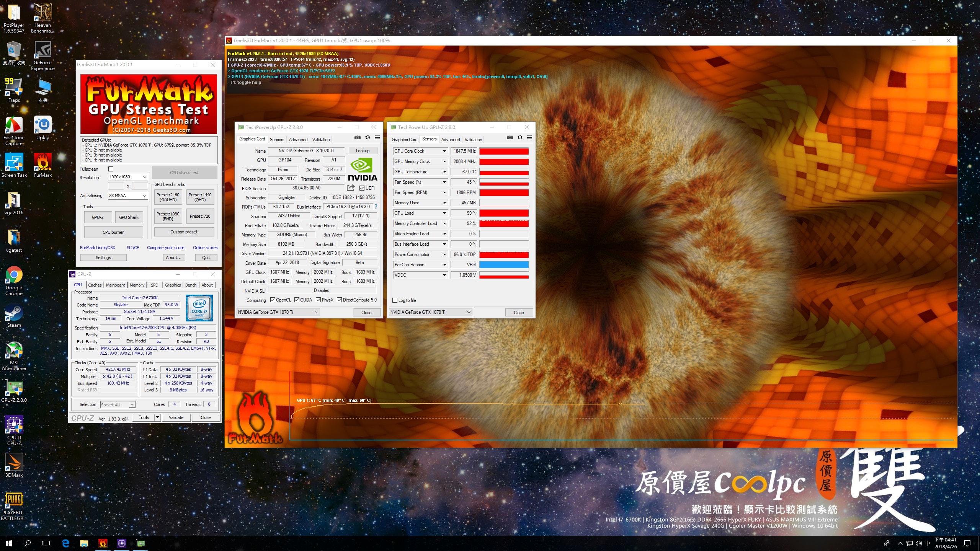Toggle DirectCompute 5.0 checkbox
Viewport: 980px width, 551px height.
click(339, 300)
